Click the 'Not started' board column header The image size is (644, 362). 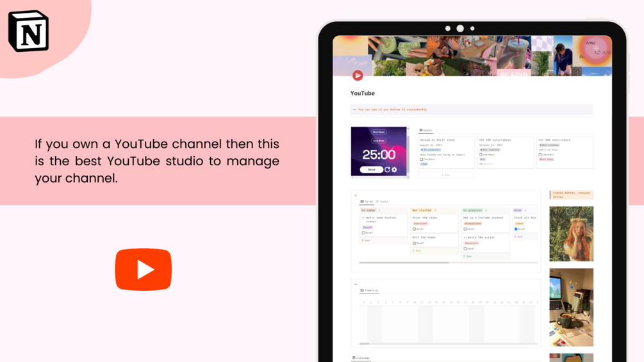(422, 210)
